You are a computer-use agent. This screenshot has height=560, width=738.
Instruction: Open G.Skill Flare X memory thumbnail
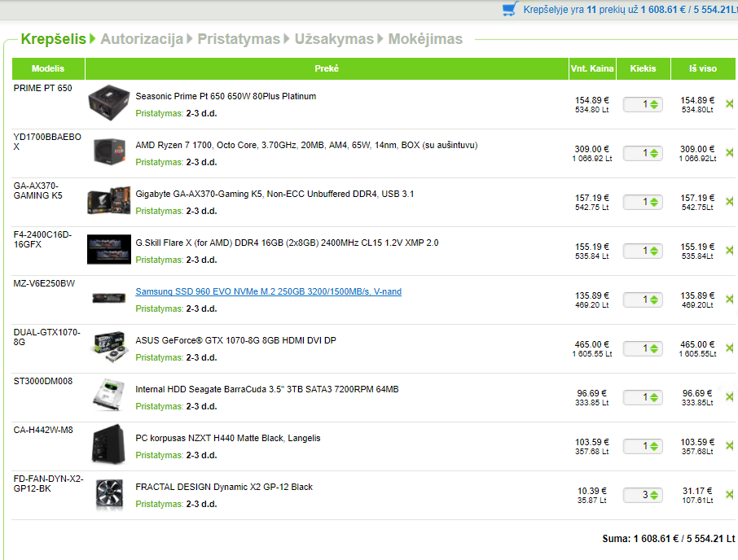click(109, 249)
